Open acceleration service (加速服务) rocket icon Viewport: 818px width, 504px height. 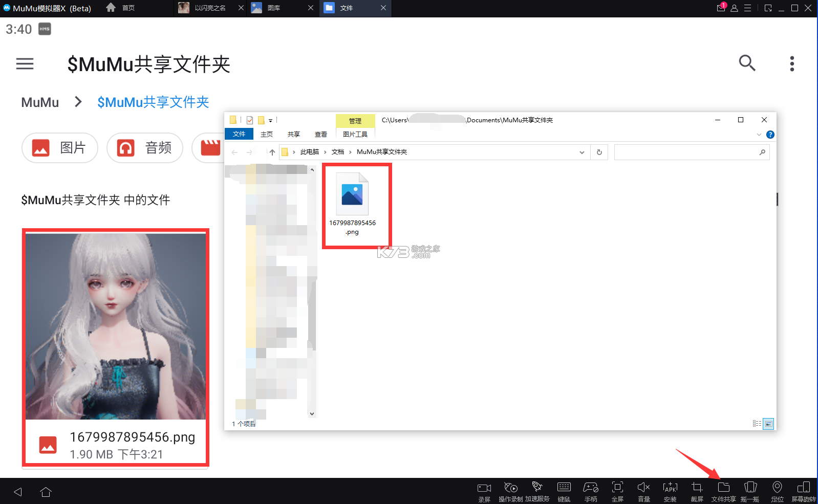pos(537,492)
